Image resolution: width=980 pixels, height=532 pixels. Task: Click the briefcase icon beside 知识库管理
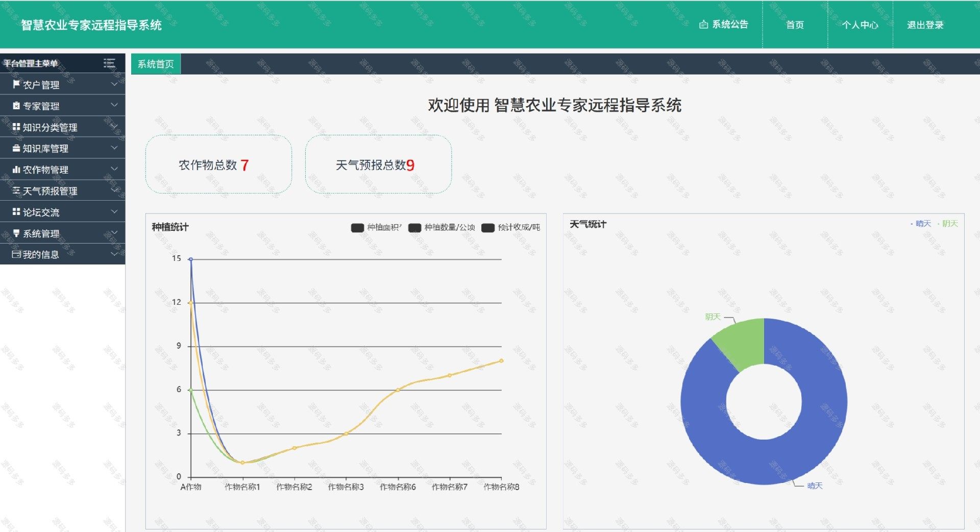16,148
